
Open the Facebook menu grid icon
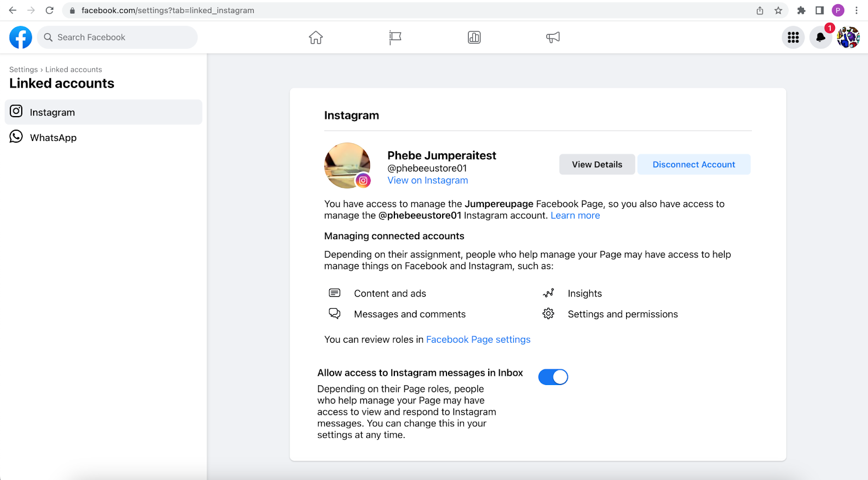pyautogui.click(x=793, y=37)
